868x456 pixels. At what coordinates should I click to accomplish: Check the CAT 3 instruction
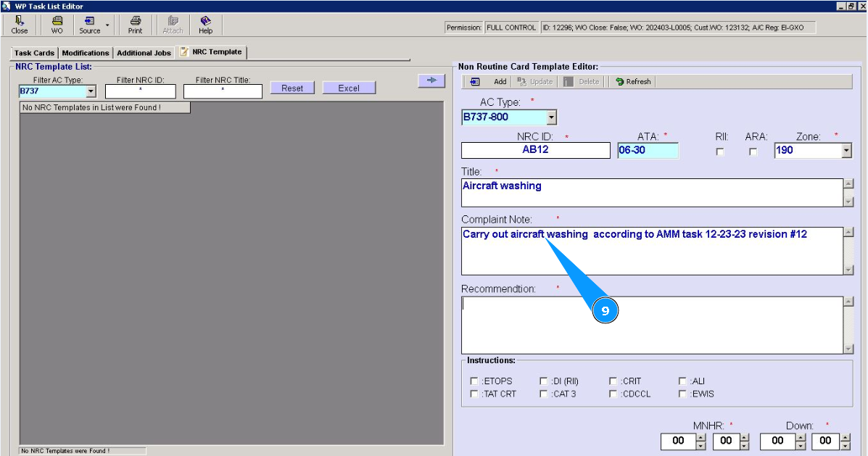[544, 394]
